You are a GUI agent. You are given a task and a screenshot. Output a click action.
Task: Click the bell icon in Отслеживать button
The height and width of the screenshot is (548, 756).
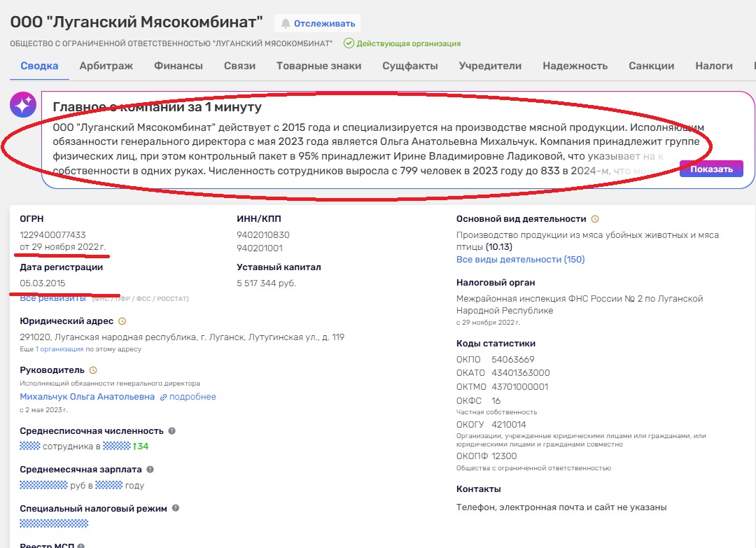(286, 24)
